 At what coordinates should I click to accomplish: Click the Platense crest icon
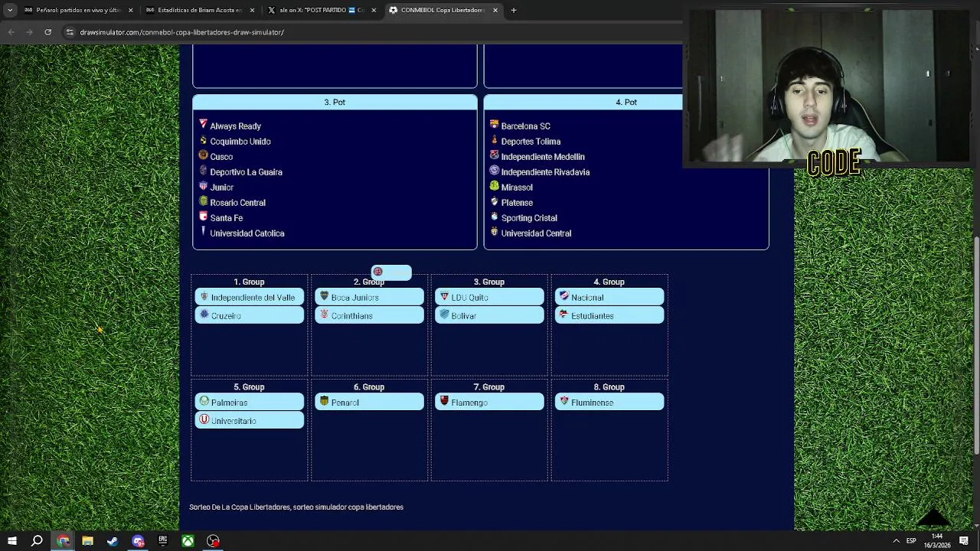[494, 201]
